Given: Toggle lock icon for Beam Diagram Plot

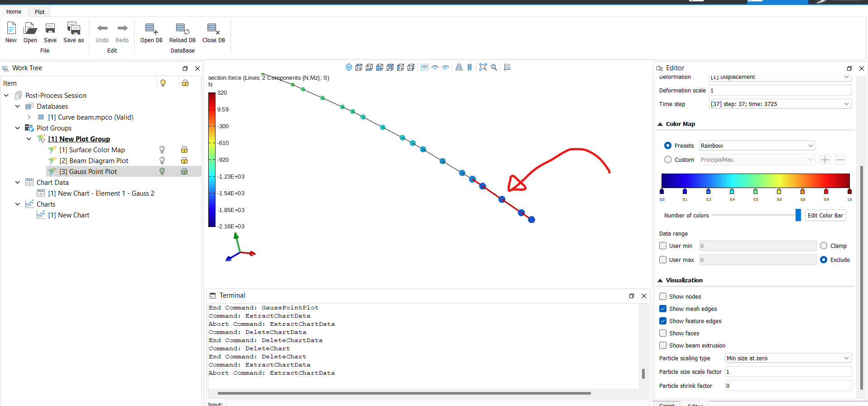Looking at the screenshot, I should pyautogui.click(x=184, y=160).
